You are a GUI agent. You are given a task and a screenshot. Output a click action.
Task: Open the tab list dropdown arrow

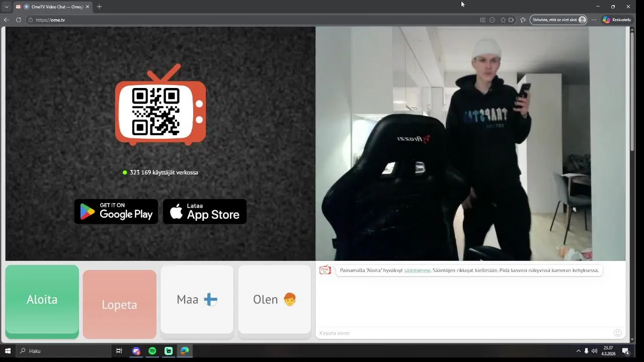[7, 7]
